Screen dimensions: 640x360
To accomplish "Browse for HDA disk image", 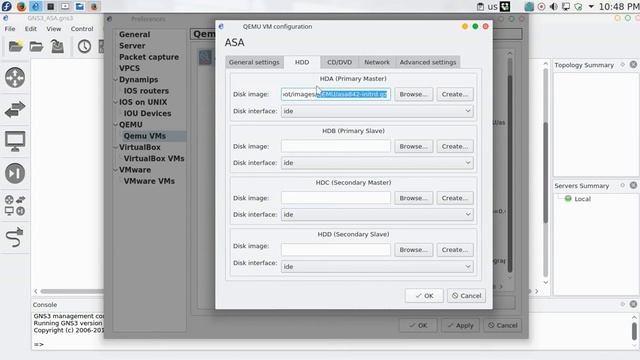I will [x=413, y=94].
